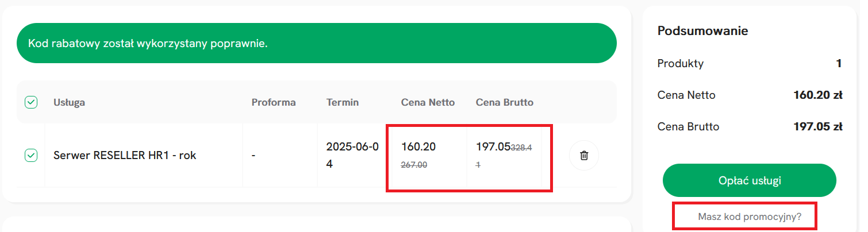
Task: Delete Serwer RESELLER HR1 with trash icon
Action: click(x=584, y=155)
